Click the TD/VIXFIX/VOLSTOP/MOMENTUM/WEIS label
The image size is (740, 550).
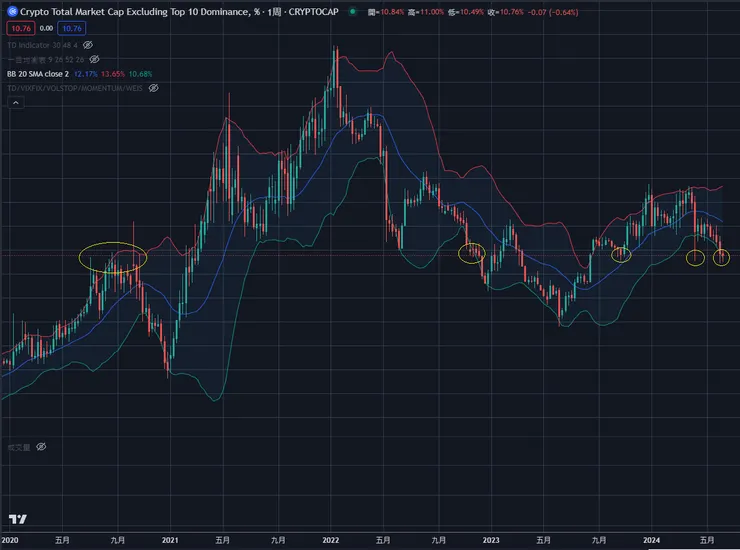point(75,88)
